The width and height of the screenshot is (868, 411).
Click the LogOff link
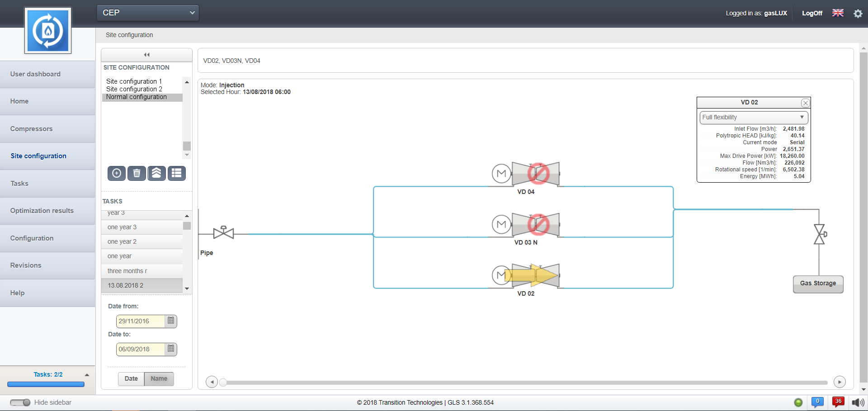tap(812, 13)
